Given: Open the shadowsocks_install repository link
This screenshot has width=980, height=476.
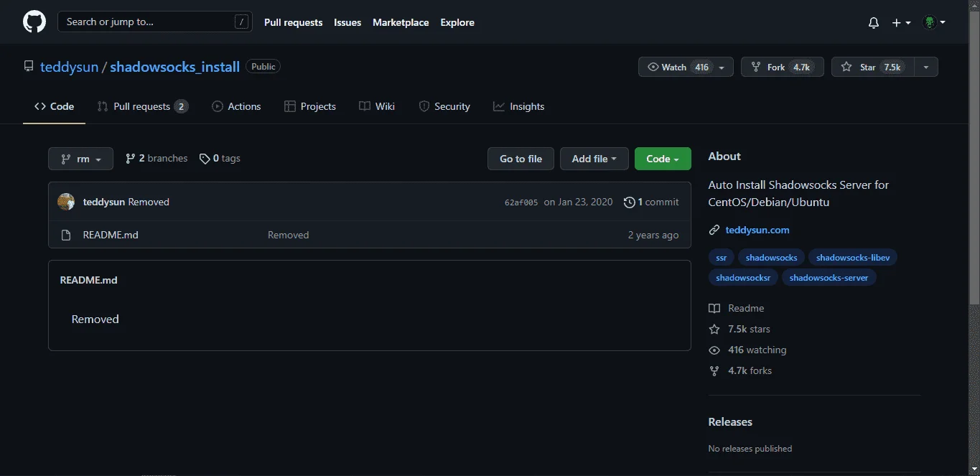Looking at the screenshot, I should tap(174, 67).
